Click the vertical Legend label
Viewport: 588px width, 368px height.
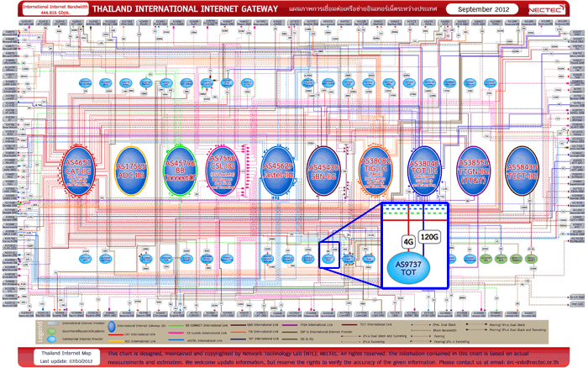click(x=40, y=332)
